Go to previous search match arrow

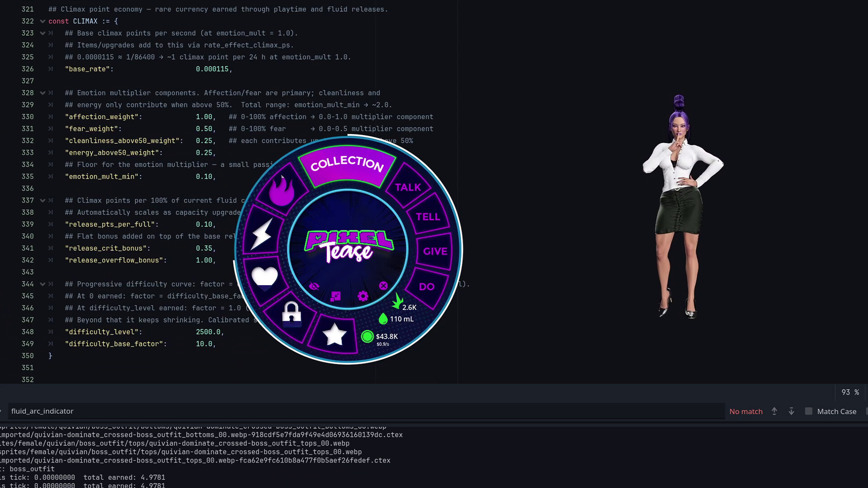pyautogui.click(x=774, y=411)
